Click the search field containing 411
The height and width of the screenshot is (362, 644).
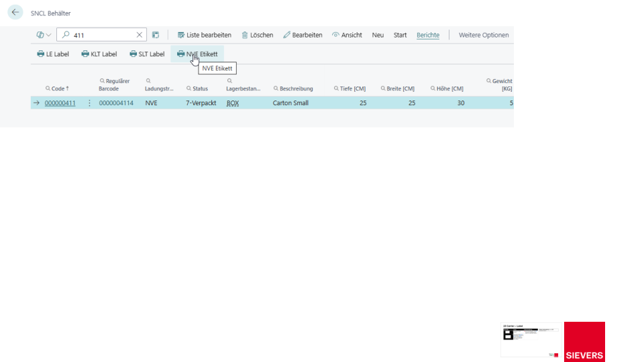click(x=101, y=35)
